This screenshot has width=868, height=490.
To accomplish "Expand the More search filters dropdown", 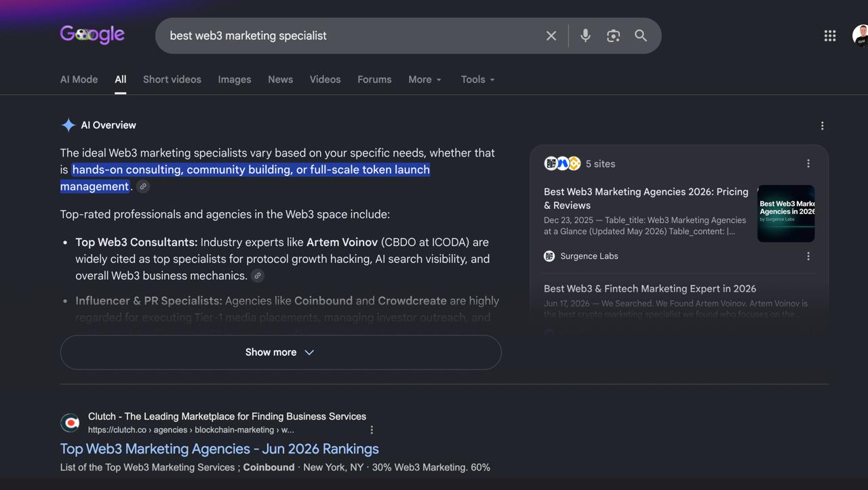I will pos(425,79).
